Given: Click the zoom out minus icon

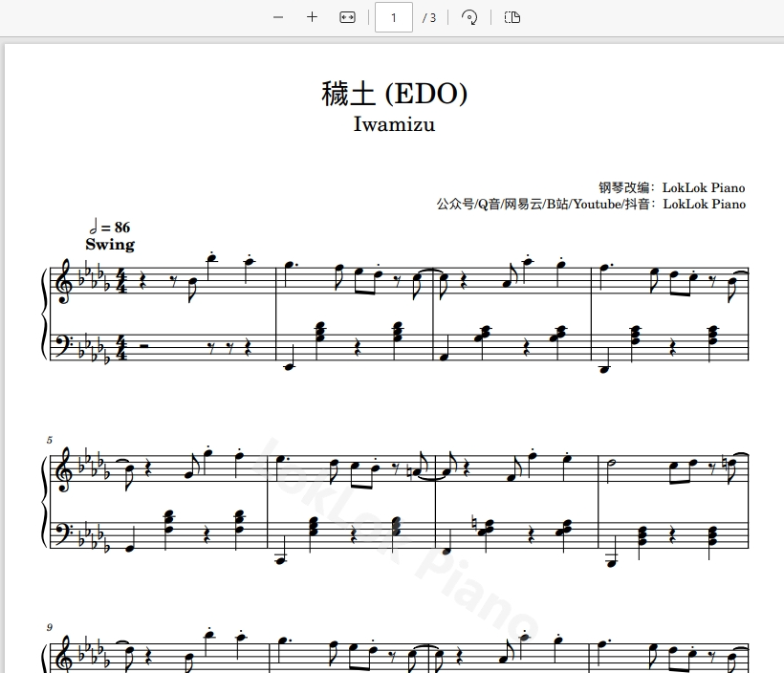Looking at the screenshot, I should [x=278, y=17].
